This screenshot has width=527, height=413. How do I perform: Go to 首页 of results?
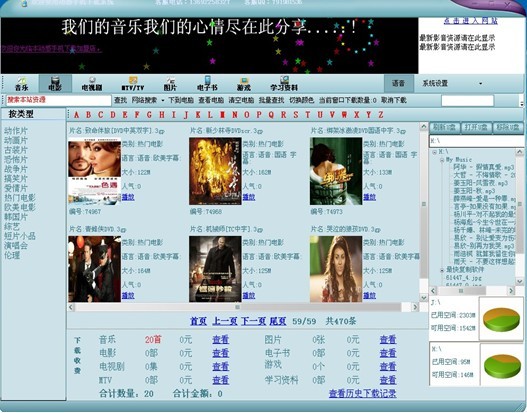coord(199,321)
